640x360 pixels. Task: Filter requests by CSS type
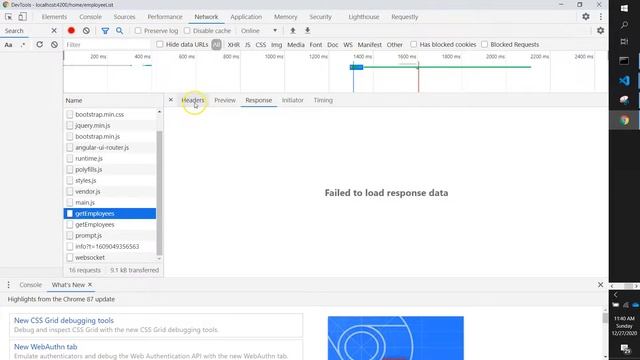click(x=261, y=44)
